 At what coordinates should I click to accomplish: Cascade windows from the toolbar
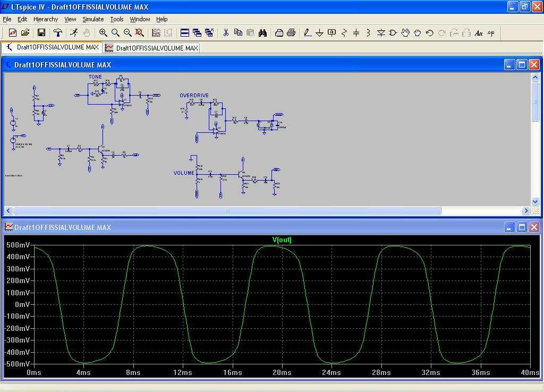pos(197,33)
